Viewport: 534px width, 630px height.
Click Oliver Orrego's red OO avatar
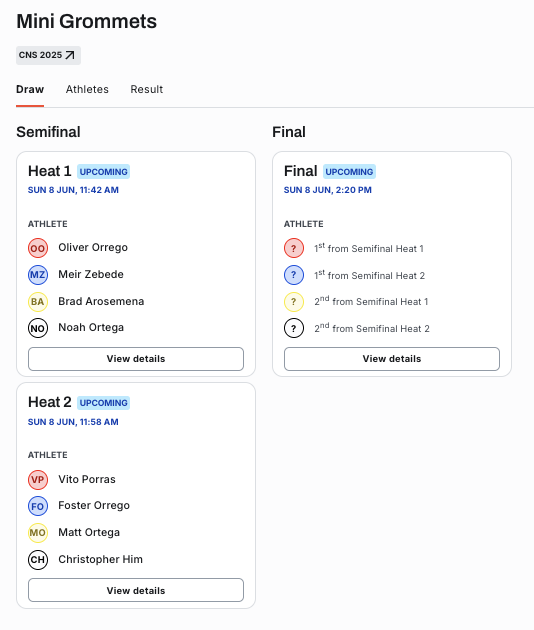click(38, 248)
